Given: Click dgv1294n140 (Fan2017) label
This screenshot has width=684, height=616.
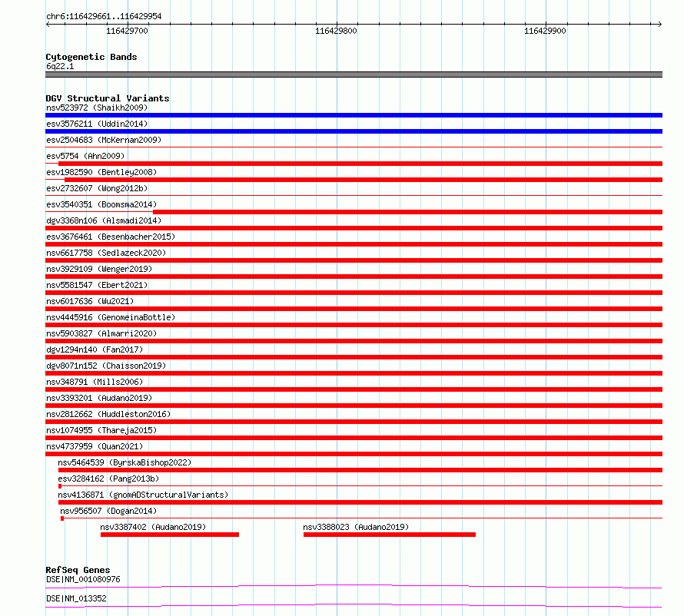Looking at the screenshot, I should coord(95,349).
